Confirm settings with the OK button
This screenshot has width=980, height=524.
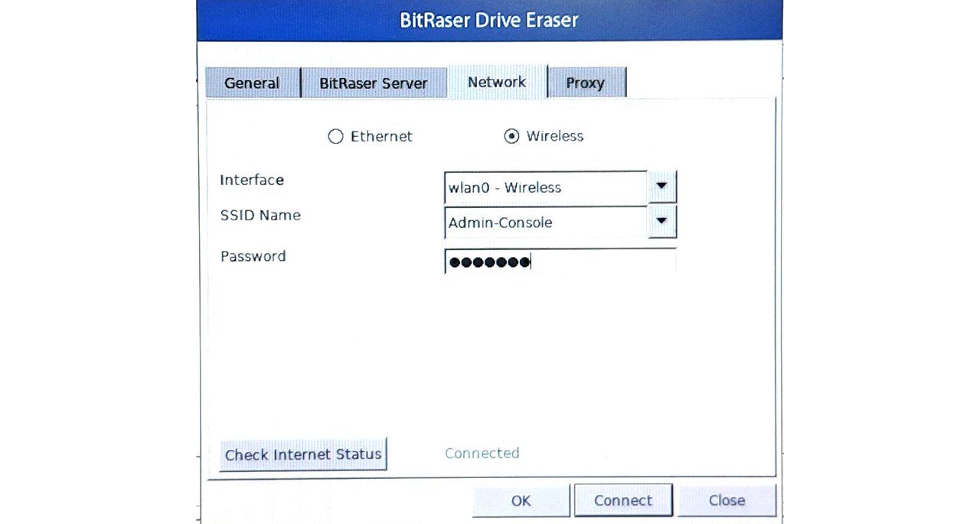pyautogui.click(x=521, y=500)
